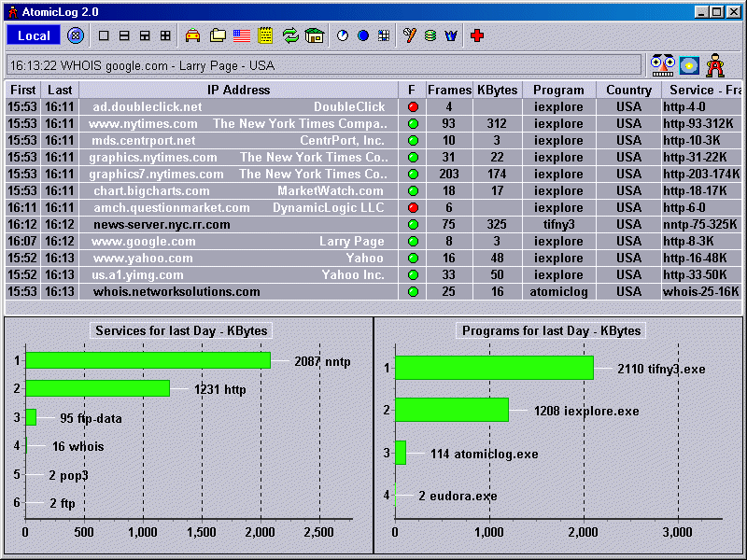The height and width of the screenshot is (560, 747).
Task: Select the three-pane layout icon
Action: click(145, 35)
